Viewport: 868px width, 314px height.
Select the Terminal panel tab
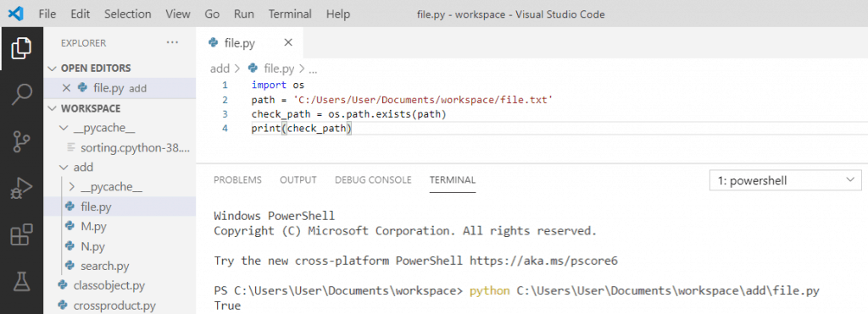pyautogui.click(x=453, y=179)
